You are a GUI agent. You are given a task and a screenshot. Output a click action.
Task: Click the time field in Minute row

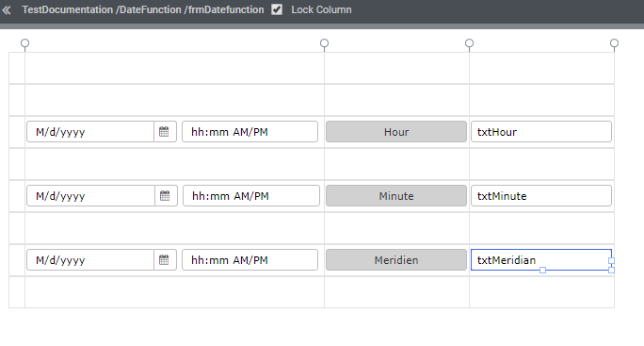[251, 196]
